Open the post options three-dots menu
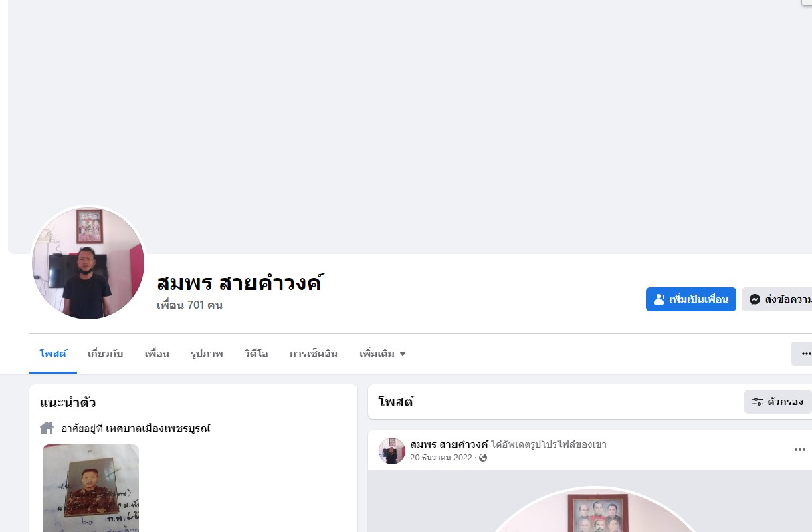Screen dimensions: 812x532 (x=800, y=450)
